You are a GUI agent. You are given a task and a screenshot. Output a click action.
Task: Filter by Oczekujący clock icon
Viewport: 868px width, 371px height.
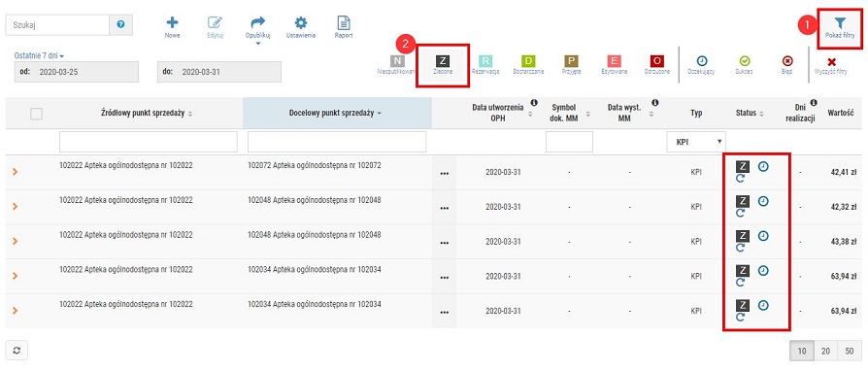(701, 61)
